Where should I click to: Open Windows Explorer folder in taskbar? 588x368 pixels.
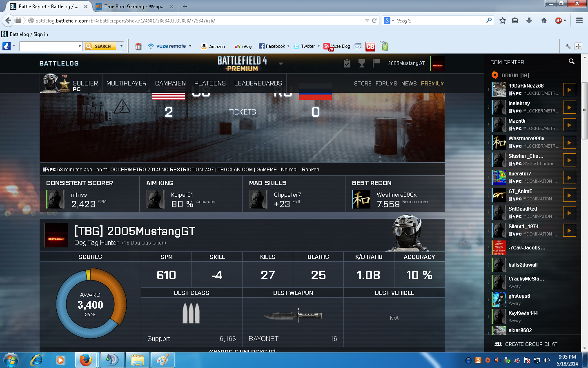[138, 360]
